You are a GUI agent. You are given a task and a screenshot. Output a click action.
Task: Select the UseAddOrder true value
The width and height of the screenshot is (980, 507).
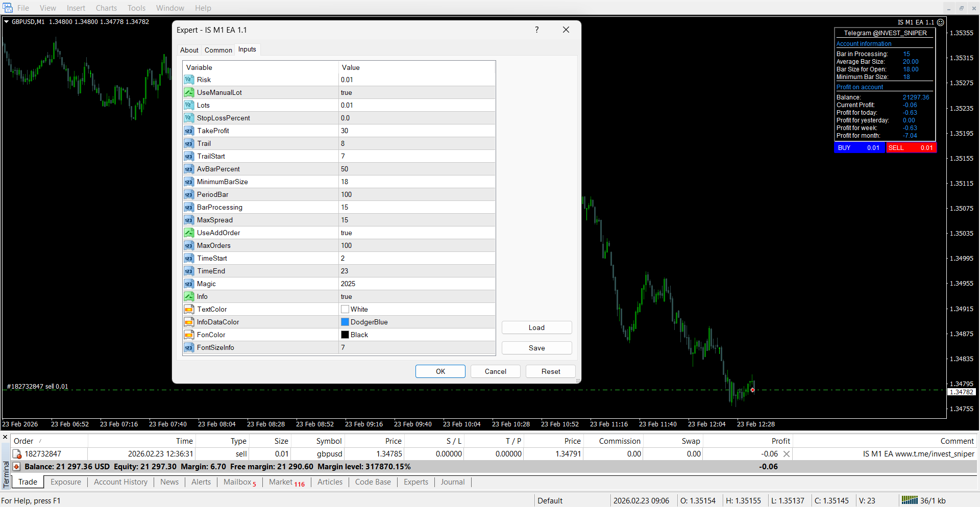coord(347,233)
